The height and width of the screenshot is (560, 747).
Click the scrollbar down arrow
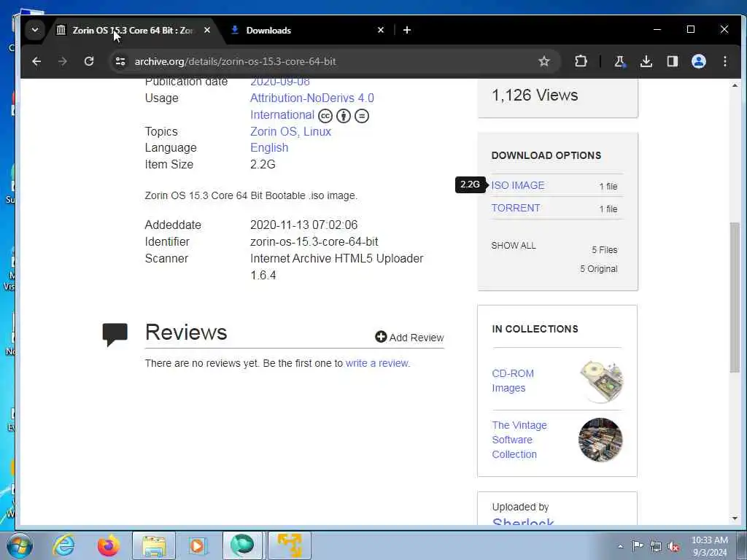(735, 518)
